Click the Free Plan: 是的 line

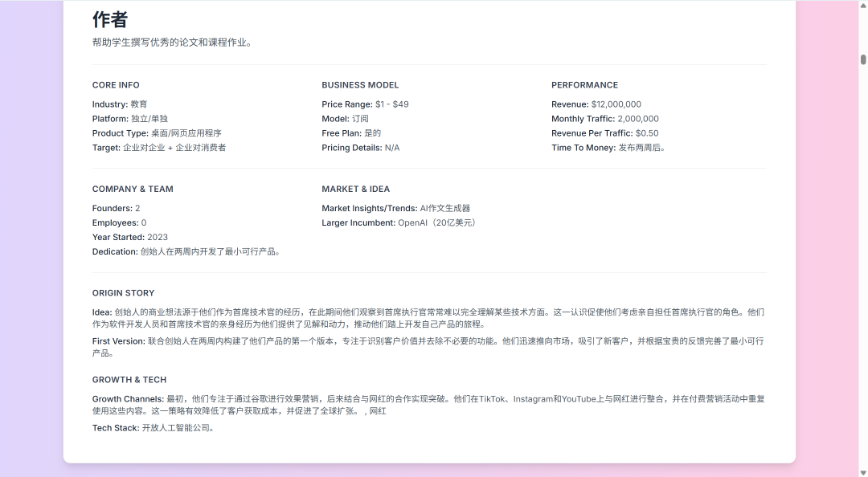click(x=351, y=132)
